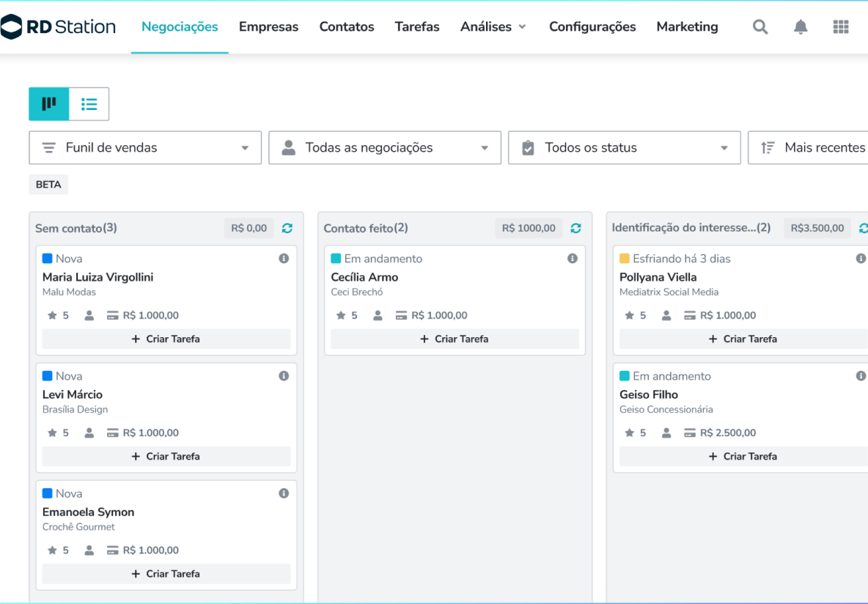Switch to list view

(x=89, y=104)
